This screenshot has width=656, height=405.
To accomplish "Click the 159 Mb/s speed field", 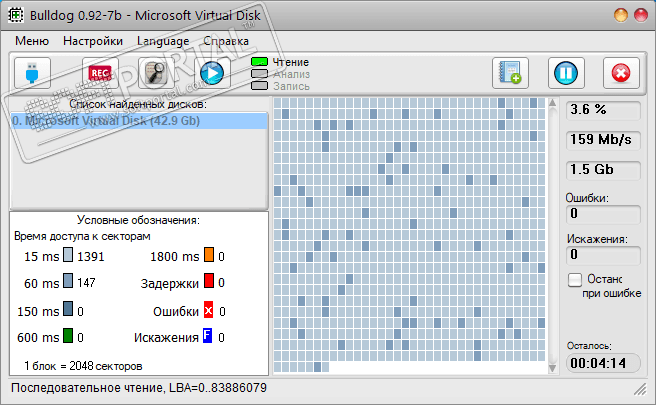I will 603,140.
